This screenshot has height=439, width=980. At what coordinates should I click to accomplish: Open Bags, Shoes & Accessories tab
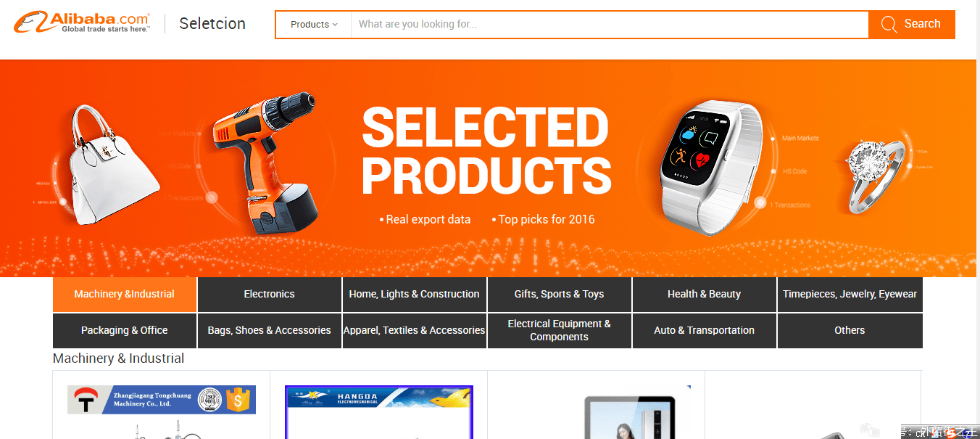[270, 331]
